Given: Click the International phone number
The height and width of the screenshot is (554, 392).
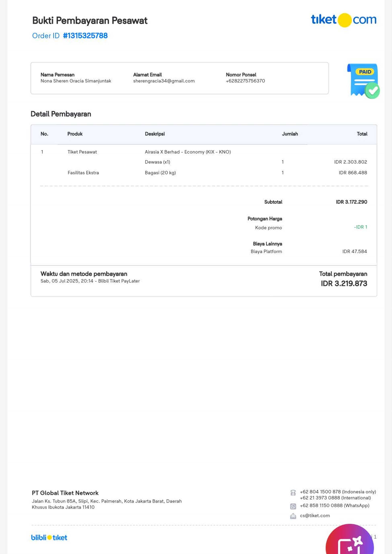Looking at the screenshot, I should [x=335, y=498].
